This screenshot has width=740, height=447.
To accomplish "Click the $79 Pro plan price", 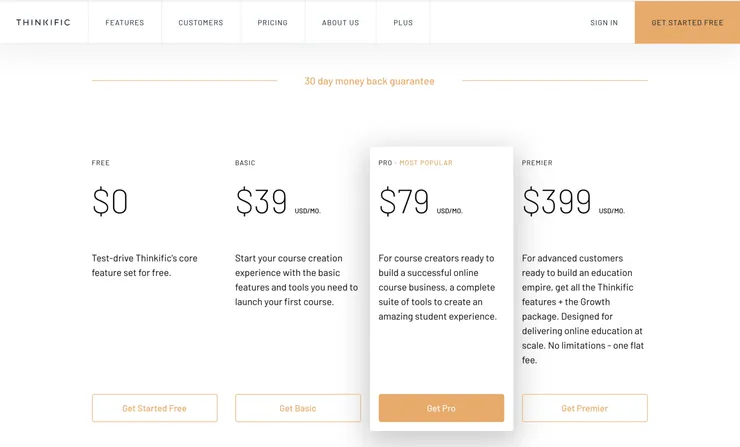I will pyautogui.click(x=404, y=202).
